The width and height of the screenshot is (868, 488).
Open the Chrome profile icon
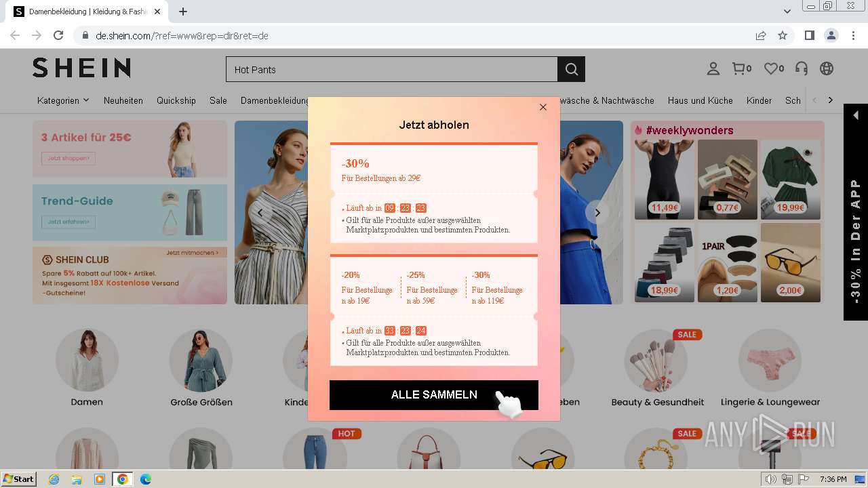pos(831,35)
